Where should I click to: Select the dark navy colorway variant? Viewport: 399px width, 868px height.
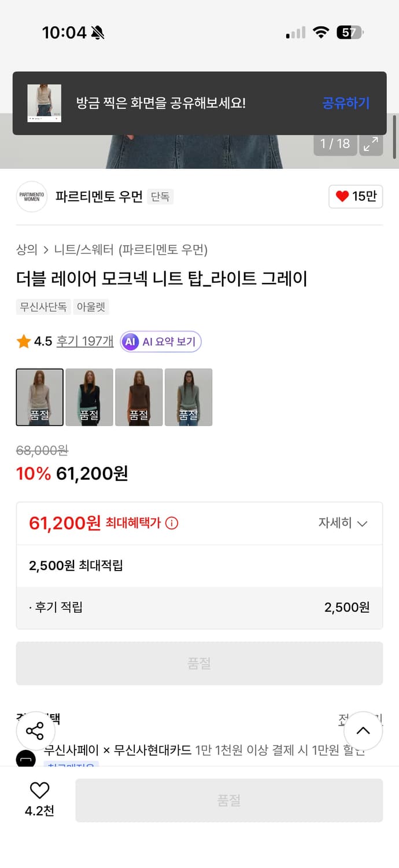click(89, 397)
